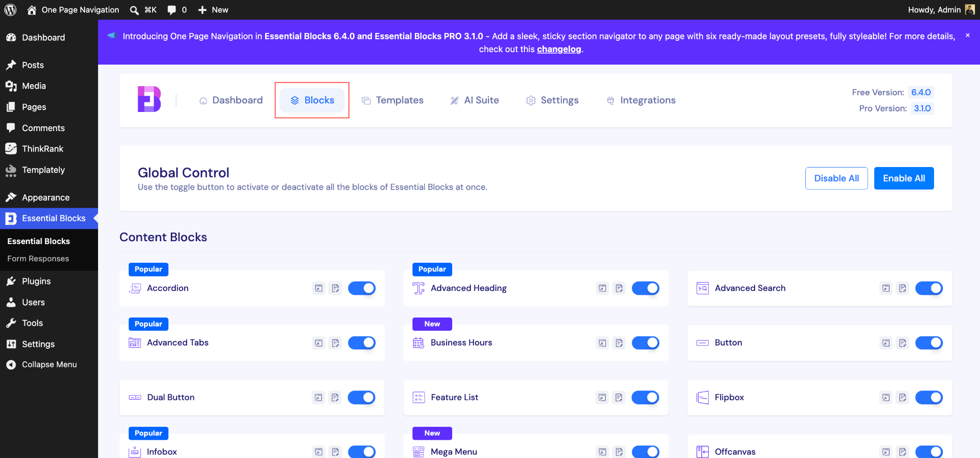The width and height of the screenshot is (980, 458).
Task: Select the Blocks tab
Action: [x=312, y=100]
